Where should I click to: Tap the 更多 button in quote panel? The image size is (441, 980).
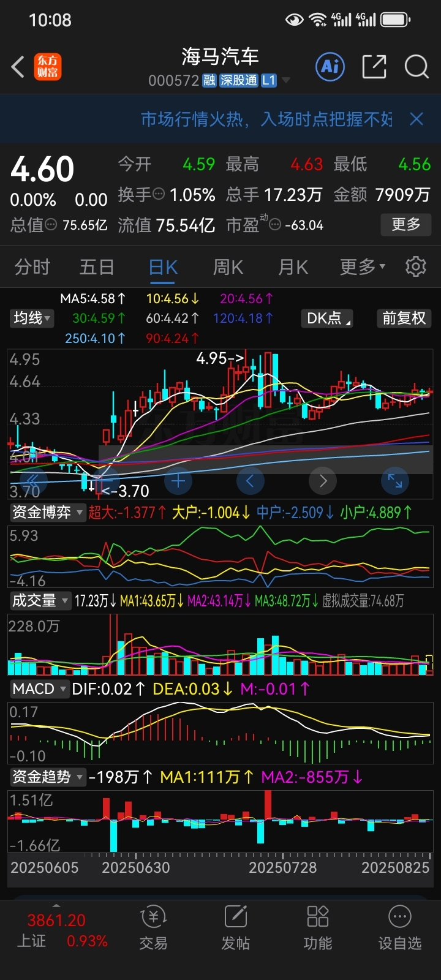click(406, 224)
